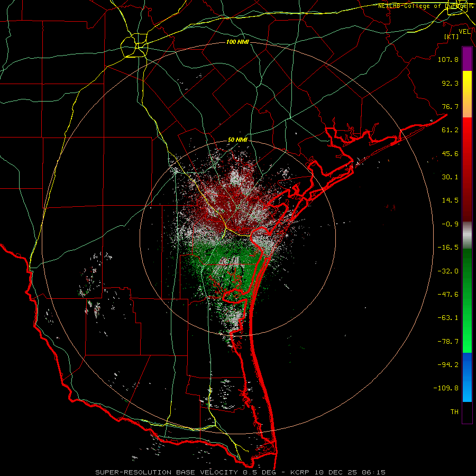The height and width of the screenshot is (476, 476).
Task: Click the purple segment of velocity color bar
Action: [x=467, y=59]
